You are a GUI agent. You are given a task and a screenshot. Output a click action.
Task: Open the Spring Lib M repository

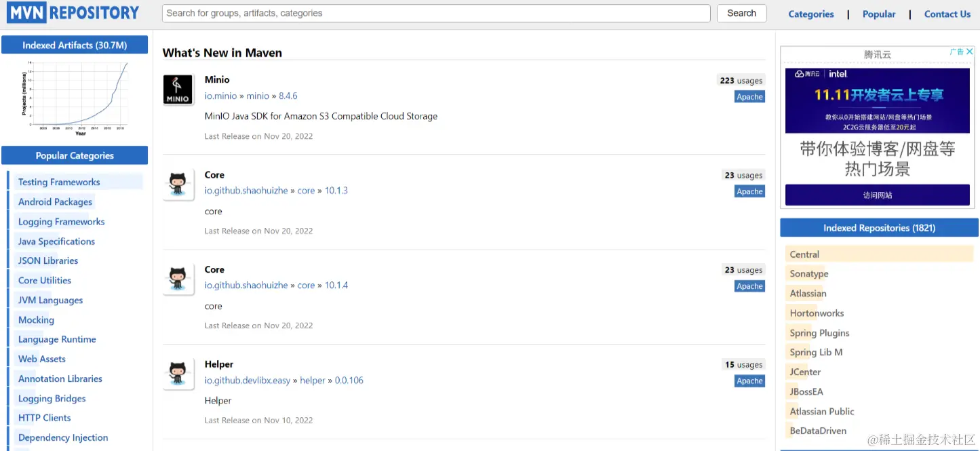tap(816, 352)
